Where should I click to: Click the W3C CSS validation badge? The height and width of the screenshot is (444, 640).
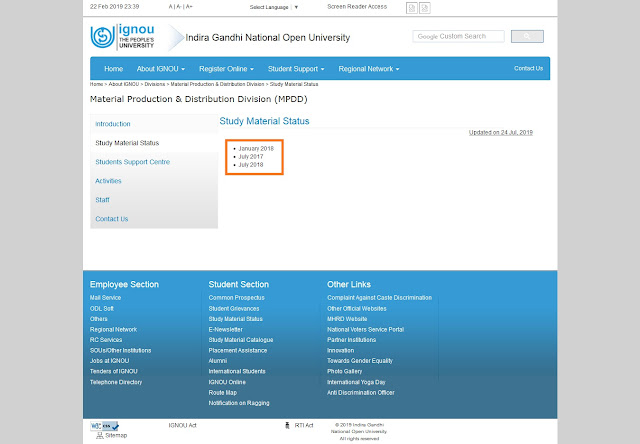pos(104,426)
